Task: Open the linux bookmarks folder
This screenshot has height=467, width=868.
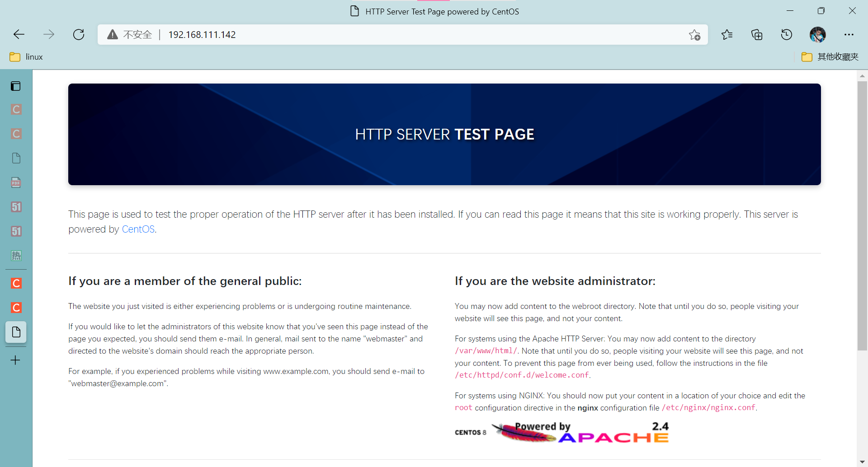Action: point(26,57)
